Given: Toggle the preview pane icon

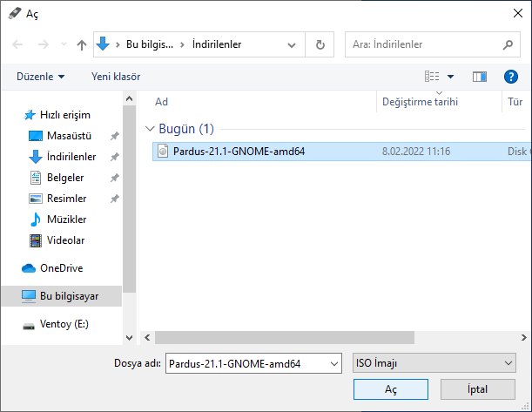Looking at the screenshot, I should tap(479, 77).
